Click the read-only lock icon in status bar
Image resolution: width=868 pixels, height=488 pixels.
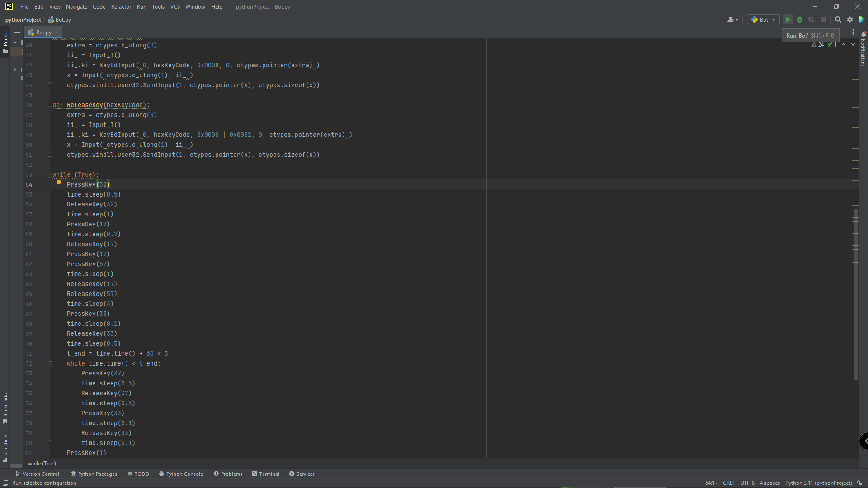(860, 483)
